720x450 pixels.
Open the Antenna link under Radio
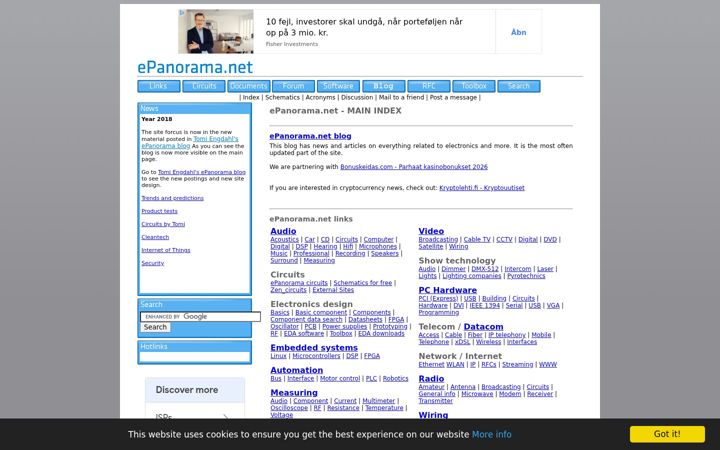click(463, 387)
